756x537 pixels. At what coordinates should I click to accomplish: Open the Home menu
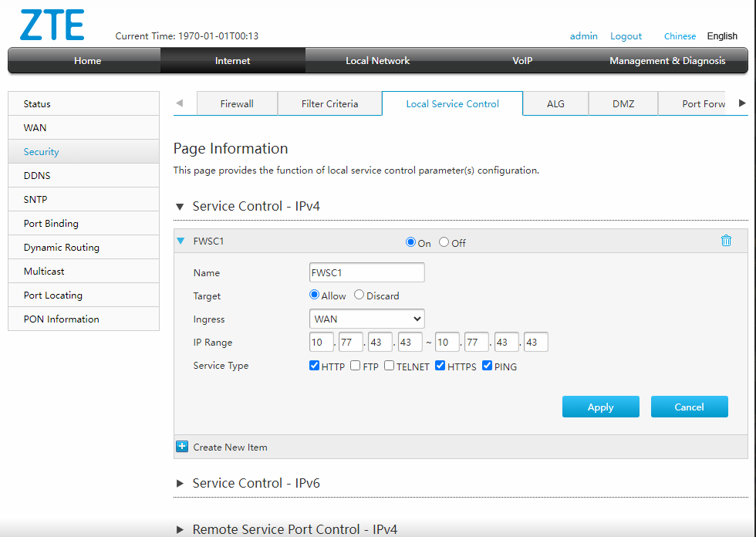(x=87, y=61)
